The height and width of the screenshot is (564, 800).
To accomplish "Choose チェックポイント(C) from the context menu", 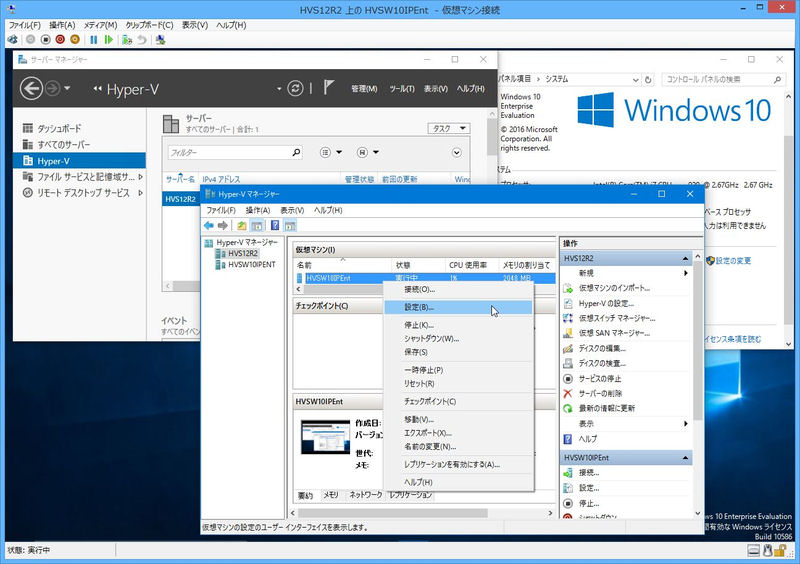I will [x=458, y=401].
